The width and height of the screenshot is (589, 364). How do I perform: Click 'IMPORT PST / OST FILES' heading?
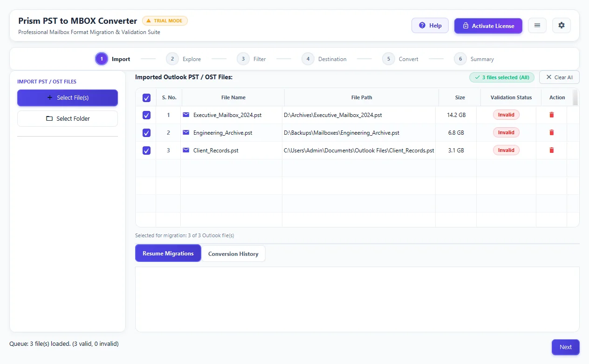(47, 82)
